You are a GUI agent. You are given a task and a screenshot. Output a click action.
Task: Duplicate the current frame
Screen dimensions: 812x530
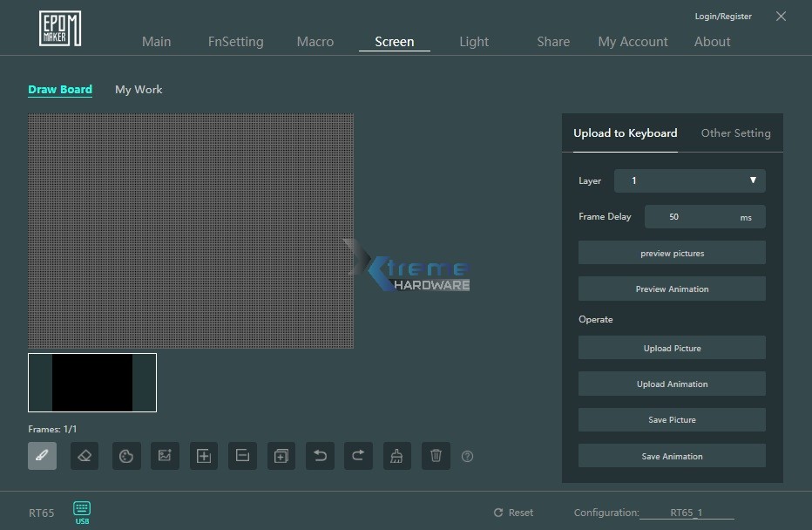click(281, 456)
